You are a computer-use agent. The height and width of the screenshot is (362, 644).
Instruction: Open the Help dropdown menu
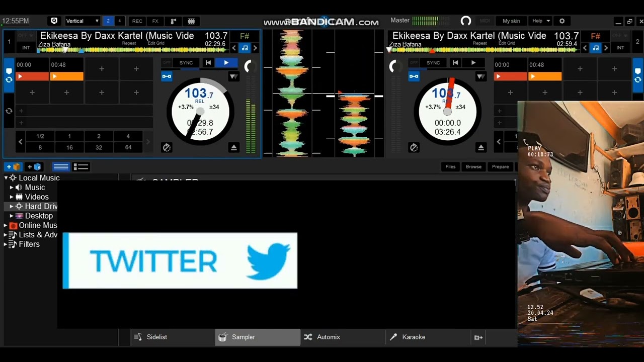pyautogui.click(x=541, y=21)
